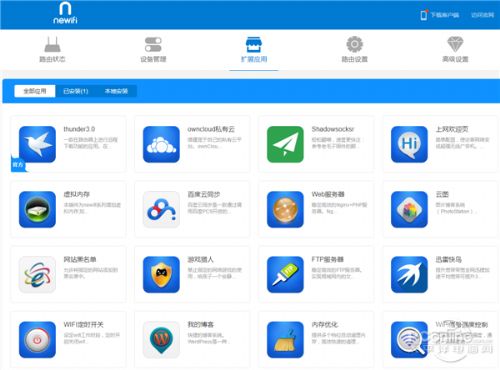
Task: Select the FTP服务器 title text
Action: (x=328, y=259)
